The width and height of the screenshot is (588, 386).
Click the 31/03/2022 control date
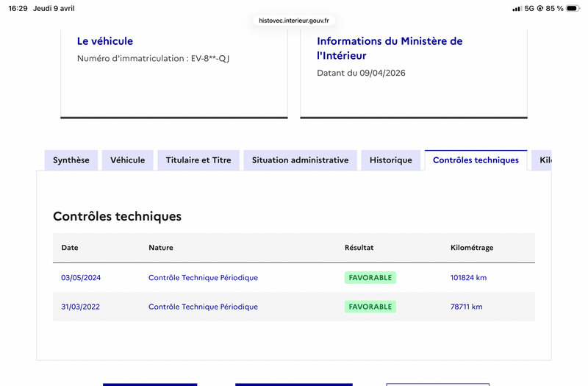click(81, 307)
